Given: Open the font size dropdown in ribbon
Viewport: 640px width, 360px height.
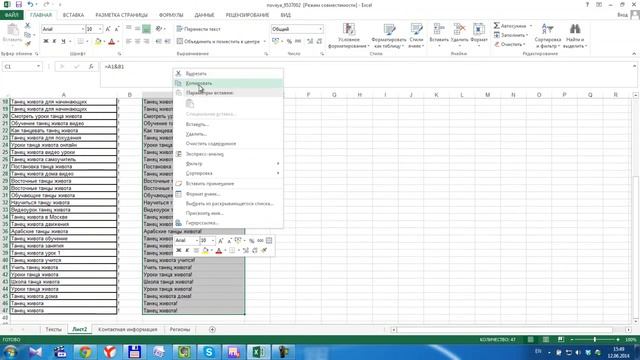Looking at the screenshot, I should coord(100,29).
